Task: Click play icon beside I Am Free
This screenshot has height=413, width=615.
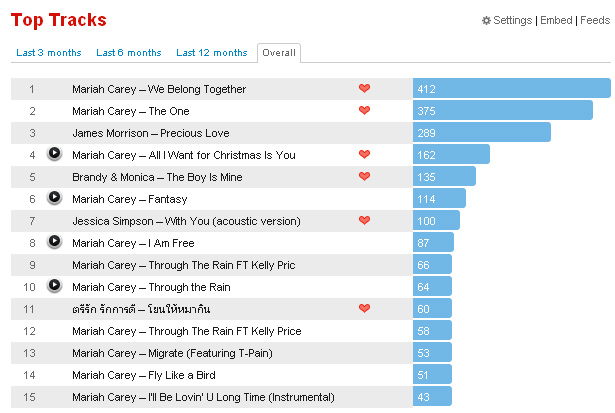Action: (55, 241)
